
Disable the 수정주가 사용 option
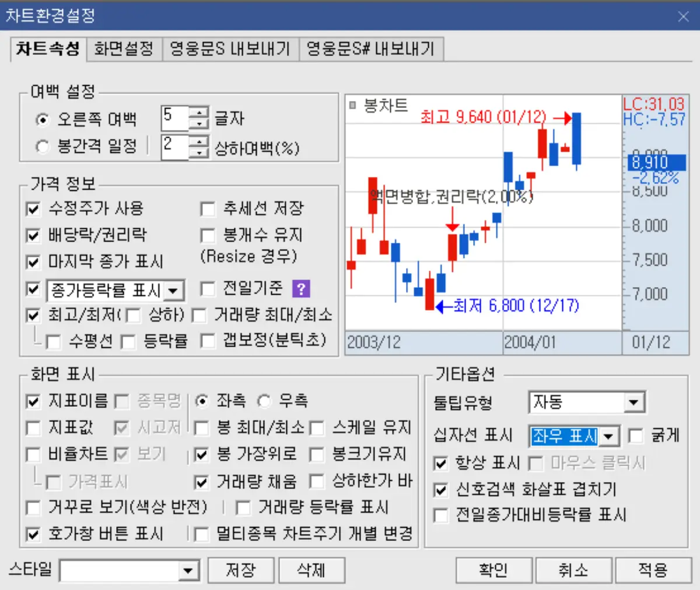[x=33, y=208]
